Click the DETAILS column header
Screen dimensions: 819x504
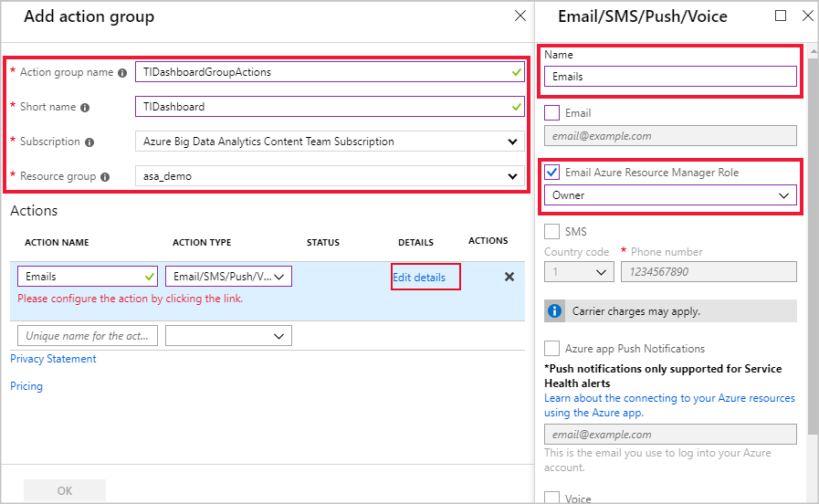click(415, 242)
